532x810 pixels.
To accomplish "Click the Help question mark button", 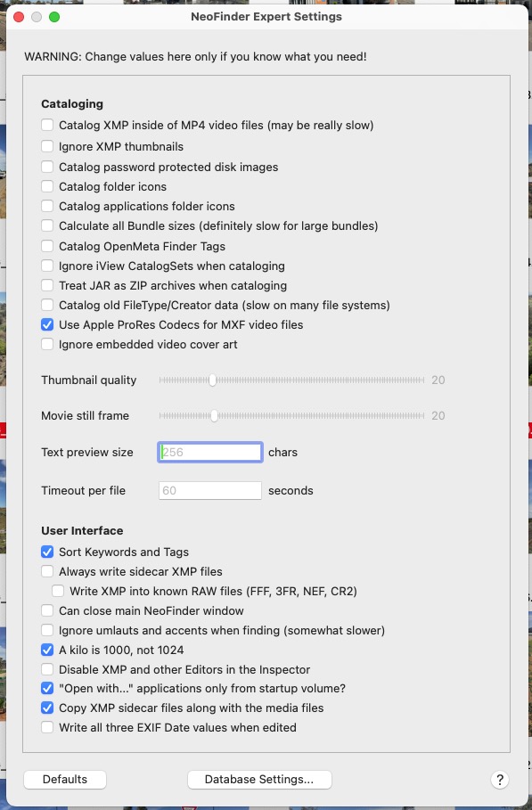I will click(500, 780).
